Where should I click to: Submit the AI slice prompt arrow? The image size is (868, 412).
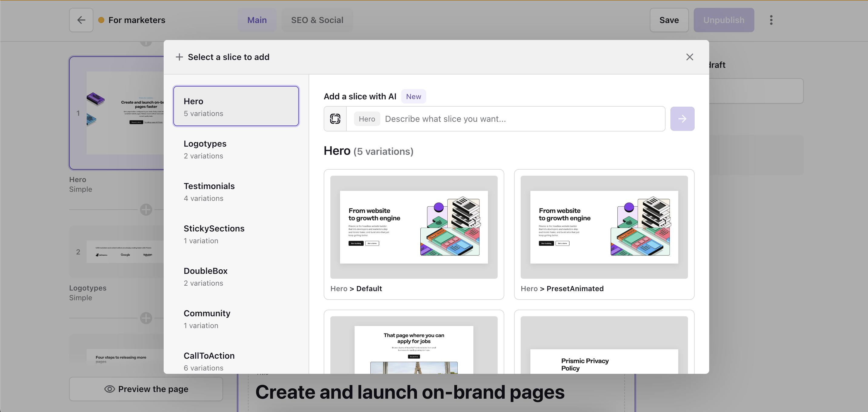point(682,119)
